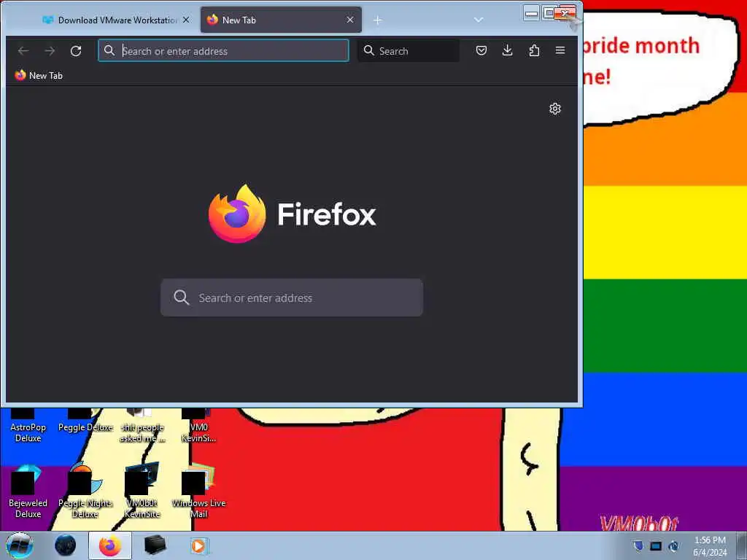Select VM0 KevinSi... desktop shortcut
747x560 pixels.
coord(198,426)
